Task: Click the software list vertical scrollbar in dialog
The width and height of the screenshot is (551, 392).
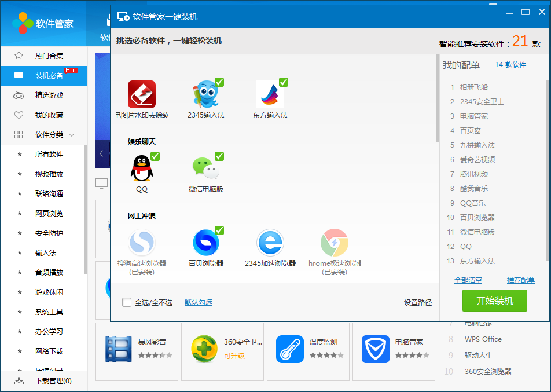Action: (437, 98)
